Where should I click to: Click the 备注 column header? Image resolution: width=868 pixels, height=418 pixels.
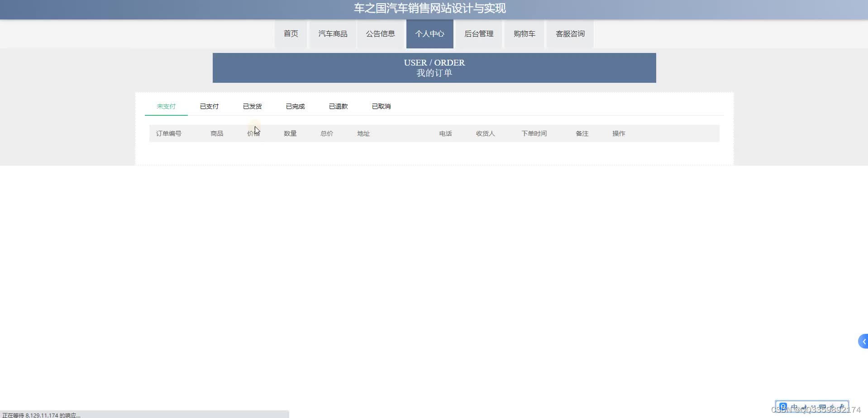pos(582,133)
